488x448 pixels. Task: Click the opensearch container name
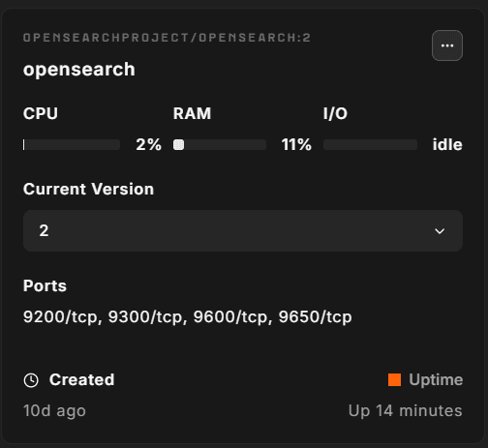79,70
